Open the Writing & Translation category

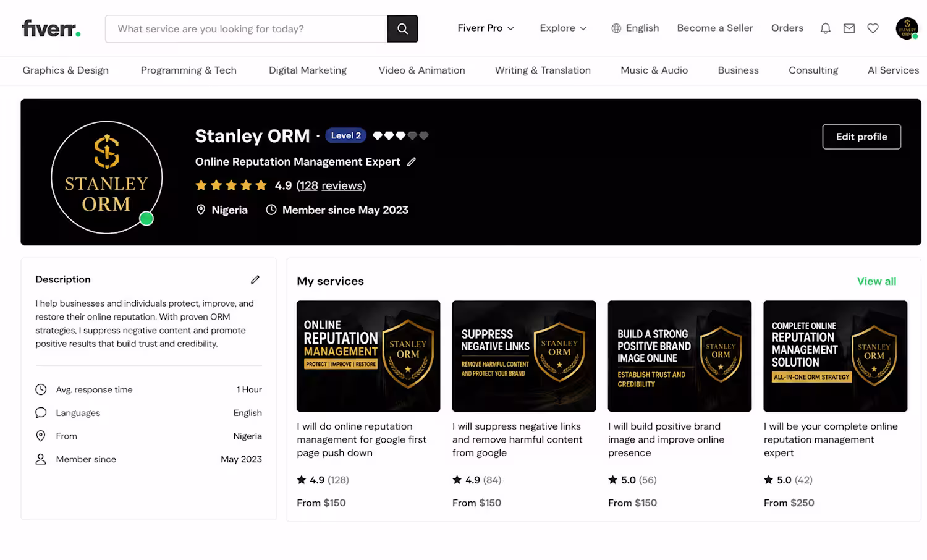click(x=543, y=70)
